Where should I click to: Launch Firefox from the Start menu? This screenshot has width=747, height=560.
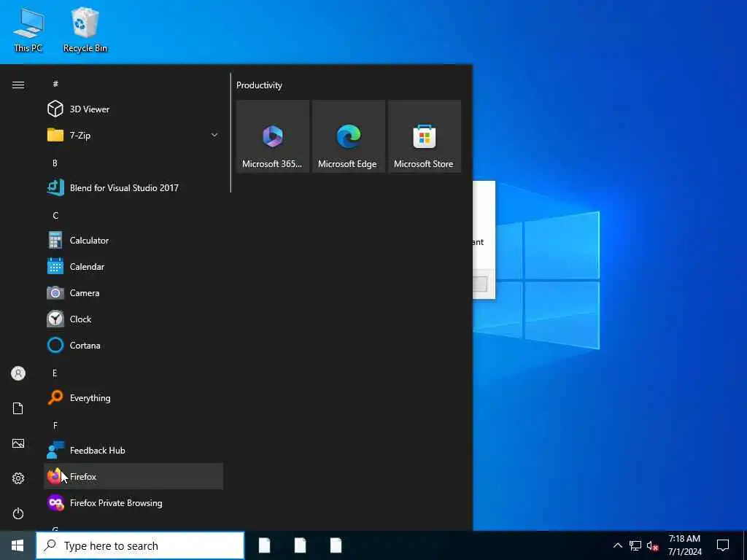(133, 476)
